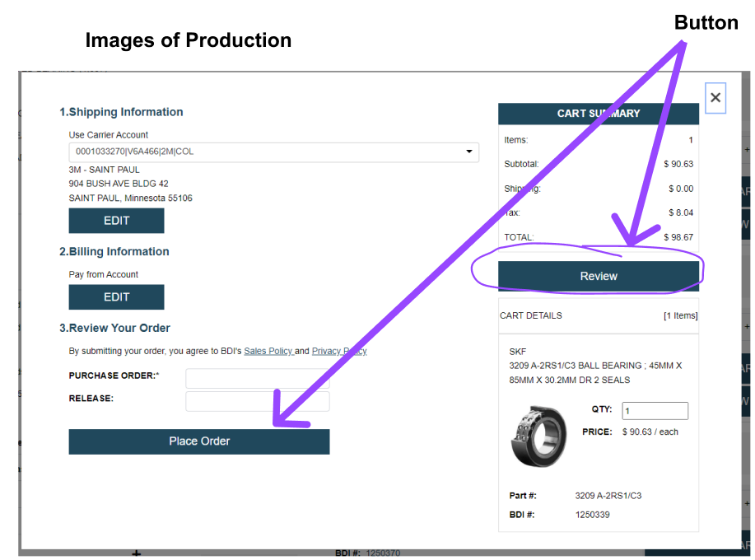This screenshot has width=755, height=560.
Task: Select the [1 Items] count text
Action: tap(680, 316)
